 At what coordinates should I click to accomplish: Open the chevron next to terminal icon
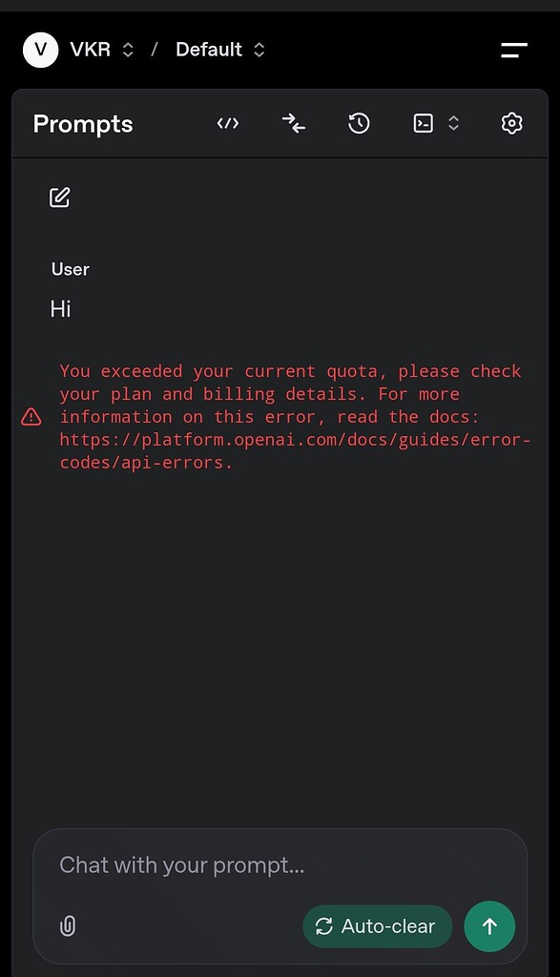point(453,123)
